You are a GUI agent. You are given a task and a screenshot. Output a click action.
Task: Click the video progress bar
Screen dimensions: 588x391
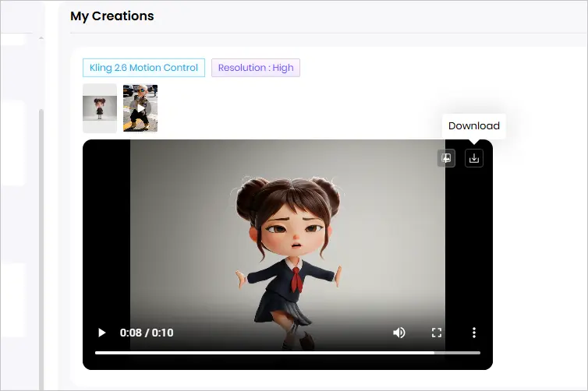288,353
